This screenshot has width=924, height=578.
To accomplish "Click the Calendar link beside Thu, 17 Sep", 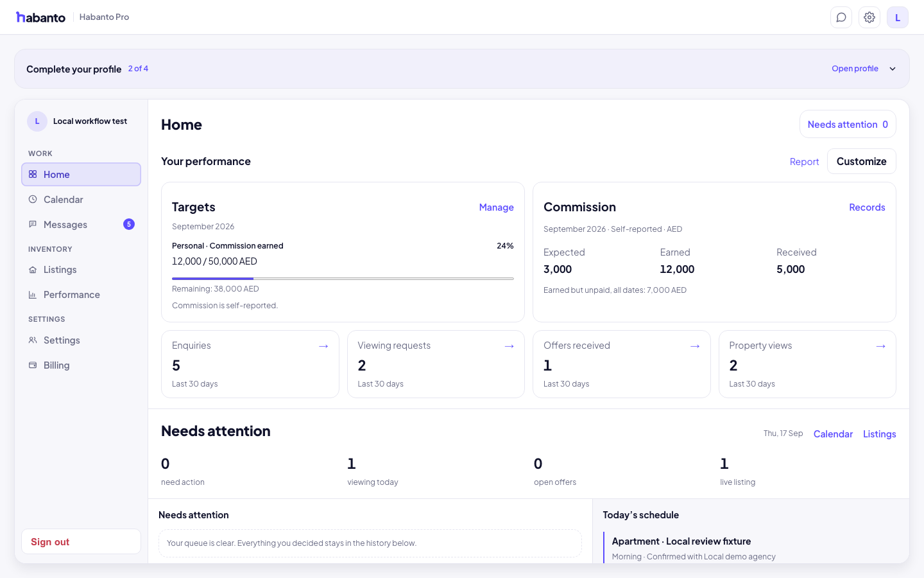I will point(833,434).
